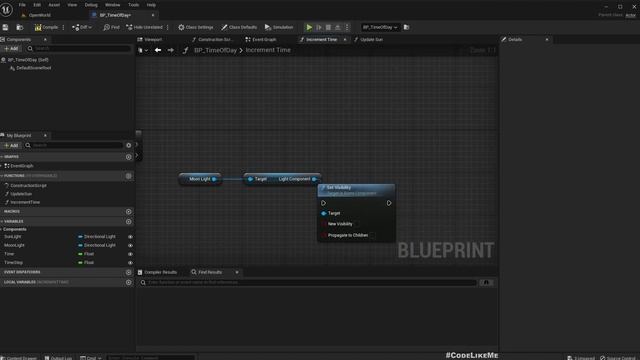This screenshot has width=640, height=360.
Task: Open the play options three-dot menu
Action: coord(347,27)
